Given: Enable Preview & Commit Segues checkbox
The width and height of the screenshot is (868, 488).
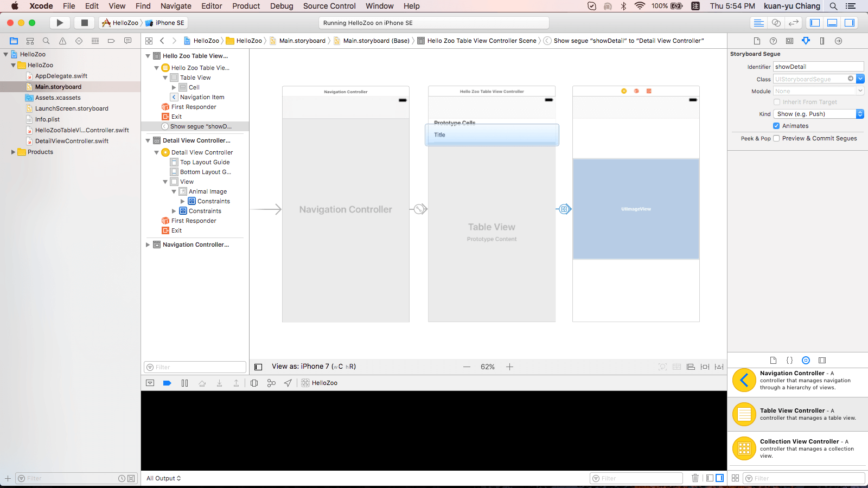Looking at the screenshot, I should pos(776,138).
